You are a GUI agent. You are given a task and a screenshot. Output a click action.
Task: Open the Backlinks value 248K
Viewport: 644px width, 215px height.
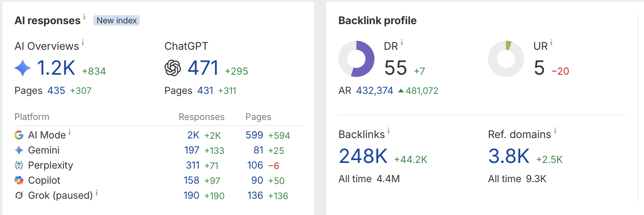point(363,156)
